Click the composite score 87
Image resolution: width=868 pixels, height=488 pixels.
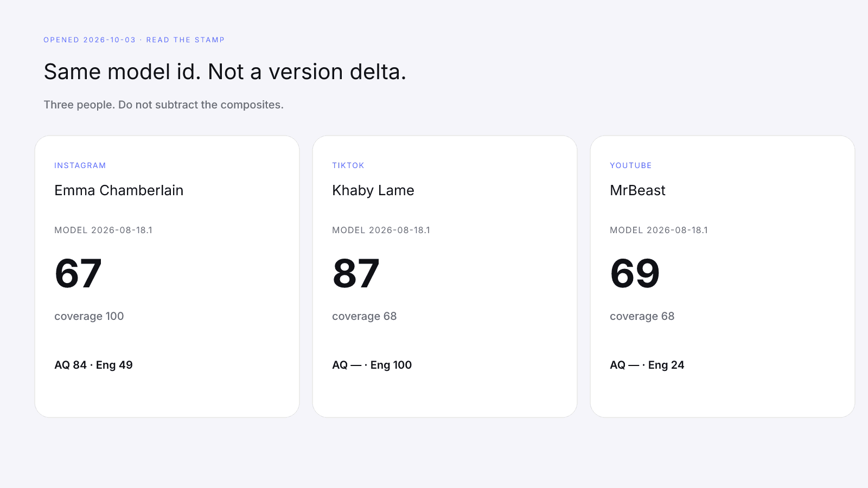[x=356, y=273]
